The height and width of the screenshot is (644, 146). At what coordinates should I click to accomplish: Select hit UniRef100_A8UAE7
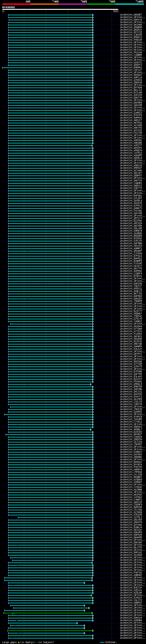pos(131,15)
